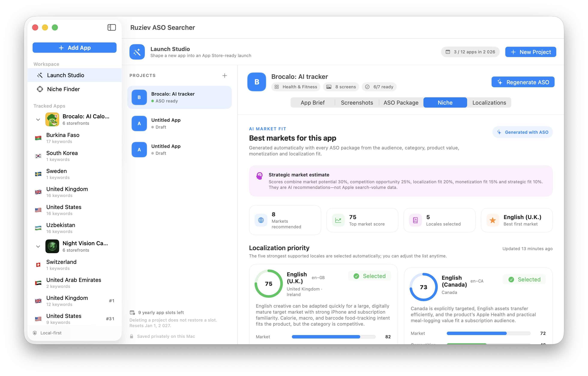The height and width of the screenshot is (376, 588).
Task: Collapse the Night Vision Ca... tracked app
Action: (x=38, y=246)
